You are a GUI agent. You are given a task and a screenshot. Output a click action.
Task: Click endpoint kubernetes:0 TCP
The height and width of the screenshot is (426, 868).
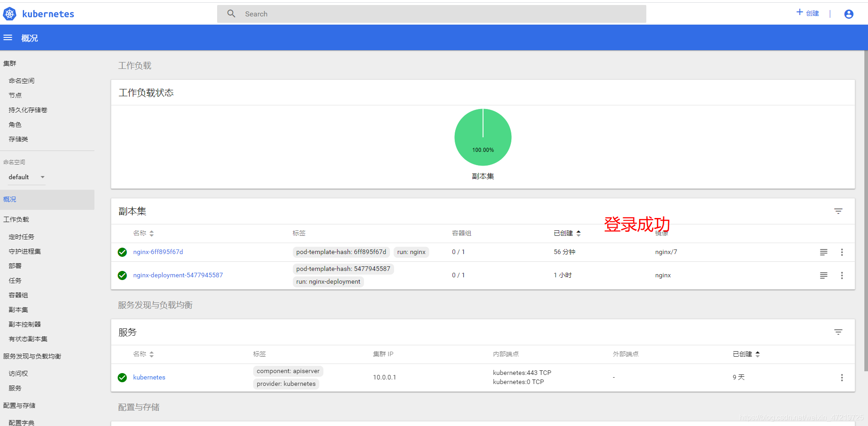click(x=518, y=382)
